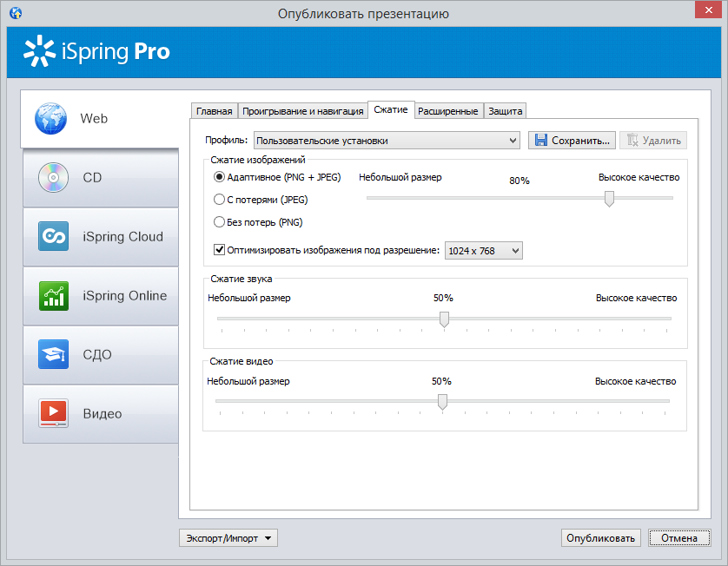Screen dimensions: 728x566
Task: Click the Сжатие изображений group label
Action: tap(258, 160)
